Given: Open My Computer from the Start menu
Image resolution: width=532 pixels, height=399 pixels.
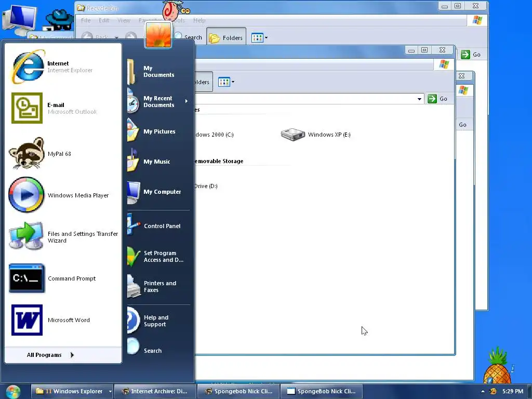Looking at the screenshot, I should point(158,192).
